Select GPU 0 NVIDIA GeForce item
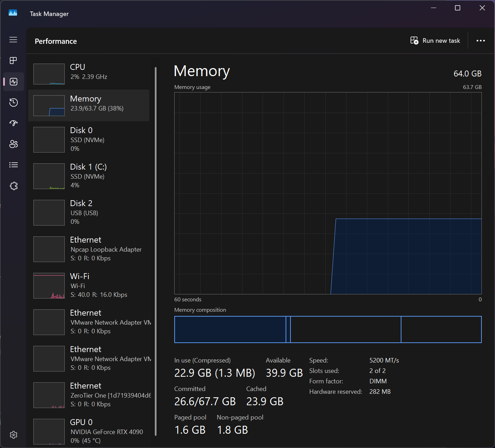Image resolution: width=495 pixels, height=448 pixels. (x=89, y=431)
